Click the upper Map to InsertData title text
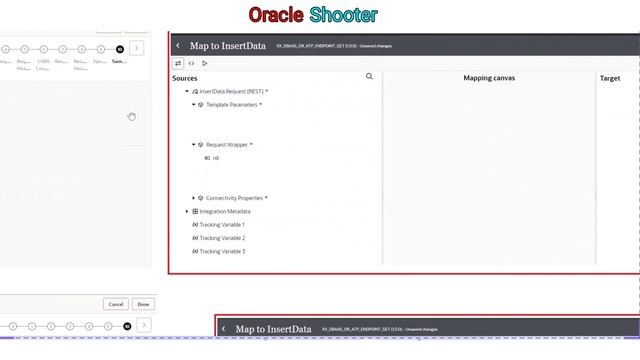 click(x=228, y=46)
